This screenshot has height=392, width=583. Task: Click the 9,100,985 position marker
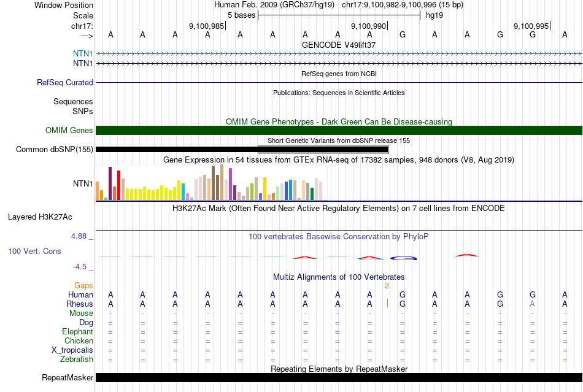[207, 26]
